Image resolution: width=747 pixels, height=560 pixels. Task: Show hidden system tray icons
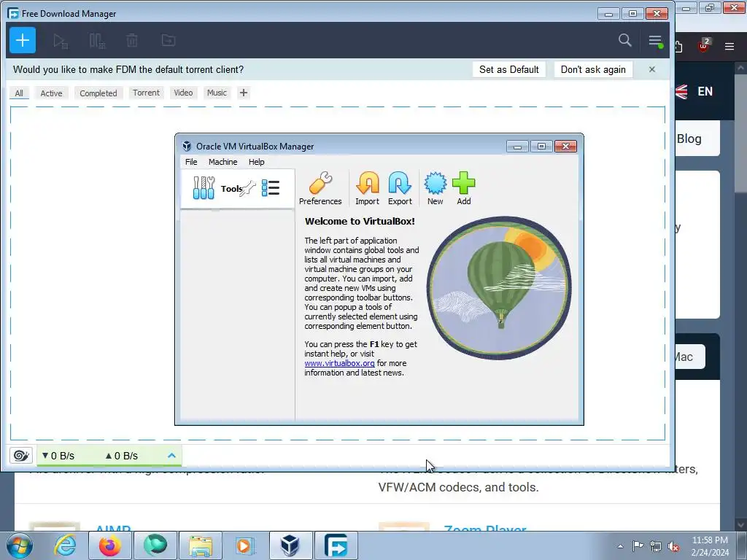pyautogui.click(x=620, y=546)
